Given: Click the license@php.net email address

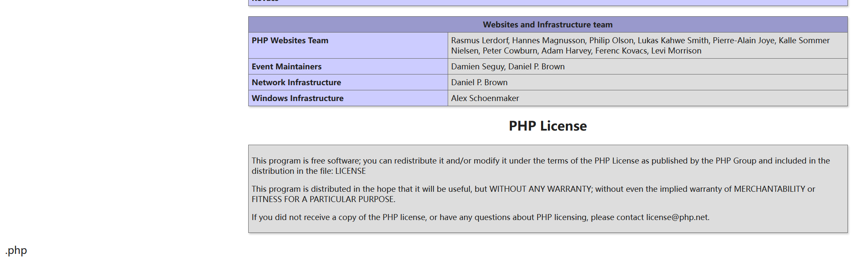Looking at the screenshot, I should click(677, 217).
